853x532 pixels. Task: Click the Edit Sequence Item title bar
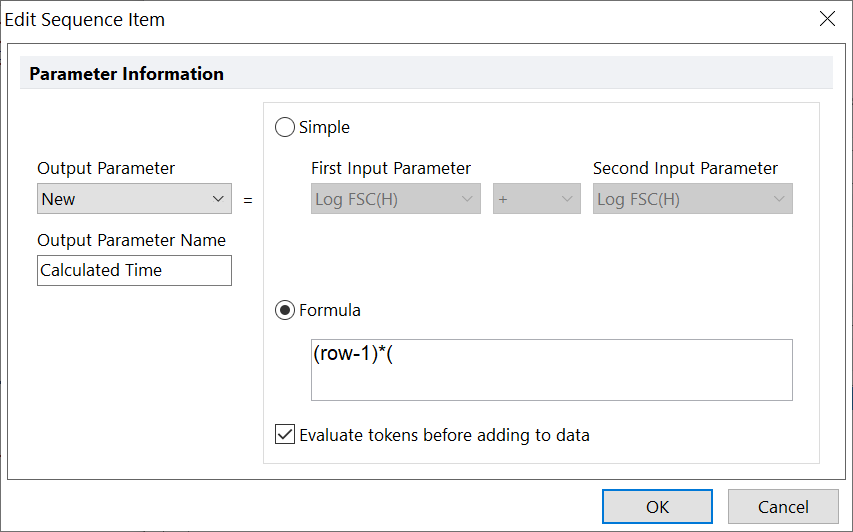click(x=400, y=19)
